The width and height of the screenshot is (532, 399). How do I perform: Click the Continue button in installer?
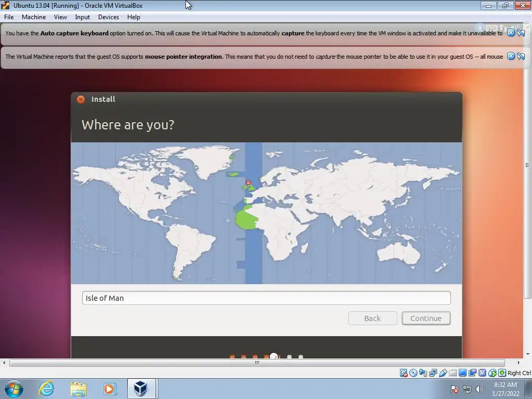(x=426, y=318)
